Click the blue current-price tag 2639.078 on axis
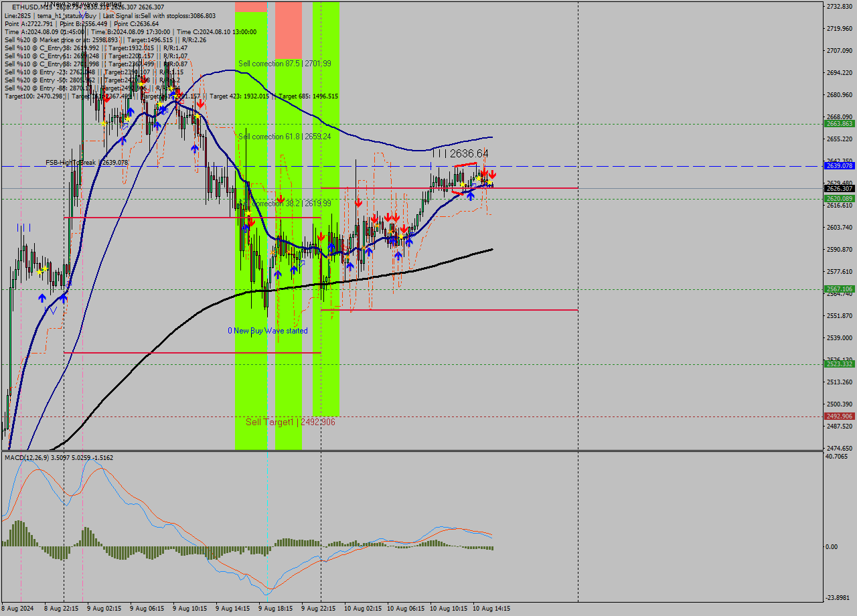Image resolution: width=857 pixels, height=616 pixels. tap(838, 166)
